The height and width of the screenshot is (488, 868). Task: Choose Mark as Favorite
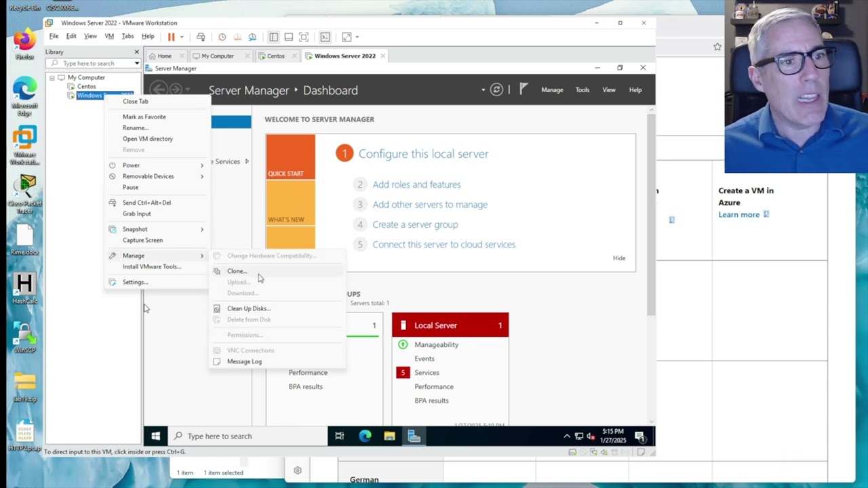click(144, 117)
